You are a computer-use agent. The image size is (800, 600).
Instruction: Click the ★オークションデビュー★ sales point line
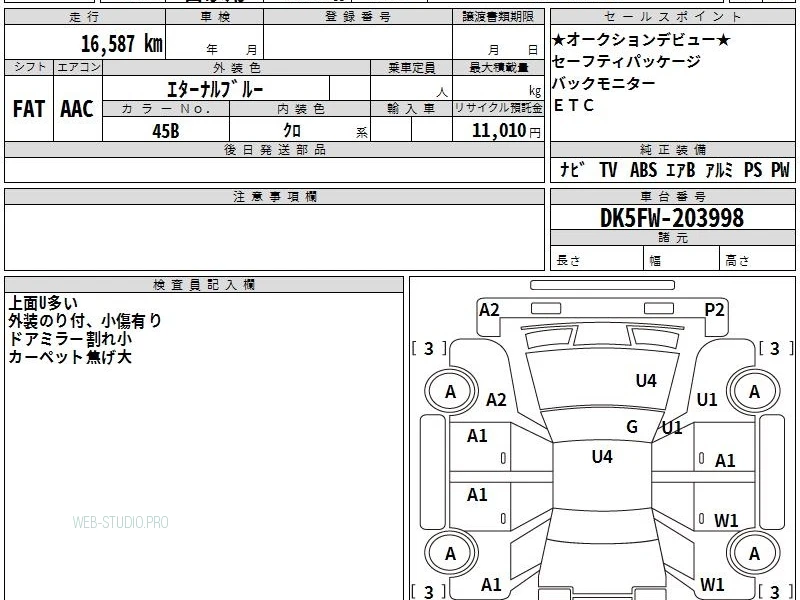click(641, 39)
